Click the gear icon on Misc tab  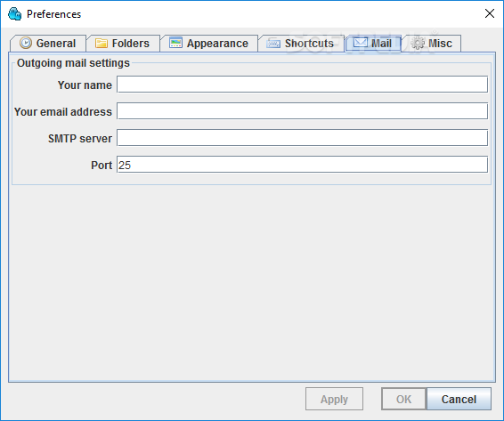[x=418, y=43]
